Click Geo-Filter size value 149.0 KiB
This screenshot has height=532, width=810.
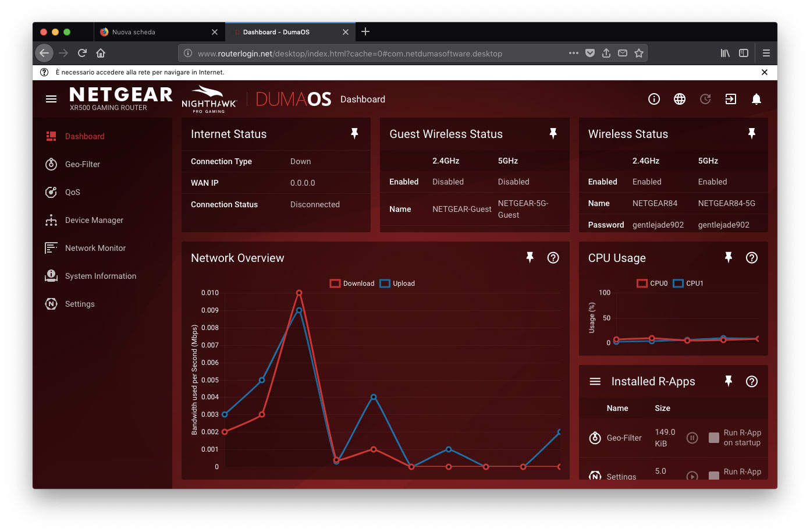tap(665, 438)
